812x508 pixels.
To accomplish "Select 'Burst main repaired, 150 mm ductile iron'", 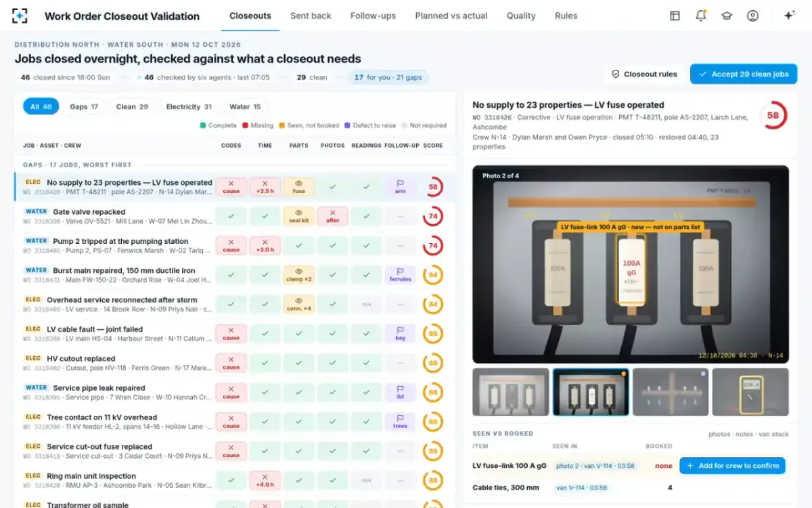I will [234, 275].
